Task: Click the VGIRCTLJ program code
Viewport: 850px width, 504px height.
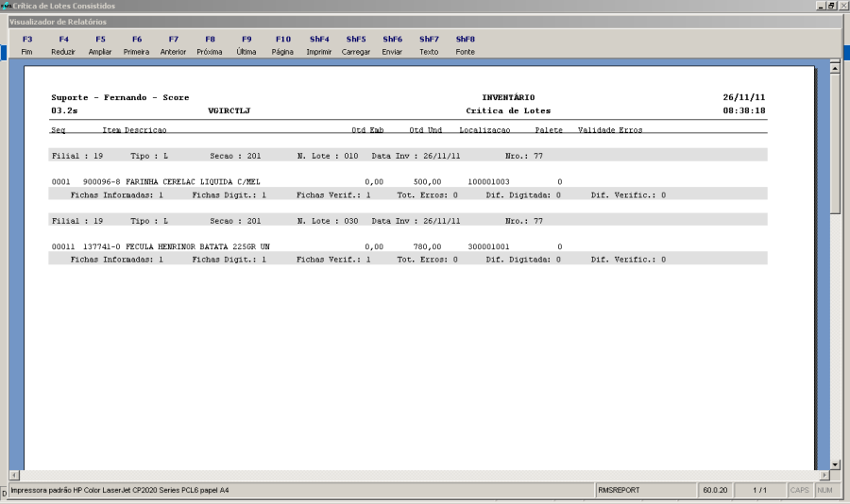Action: [229, 110]
